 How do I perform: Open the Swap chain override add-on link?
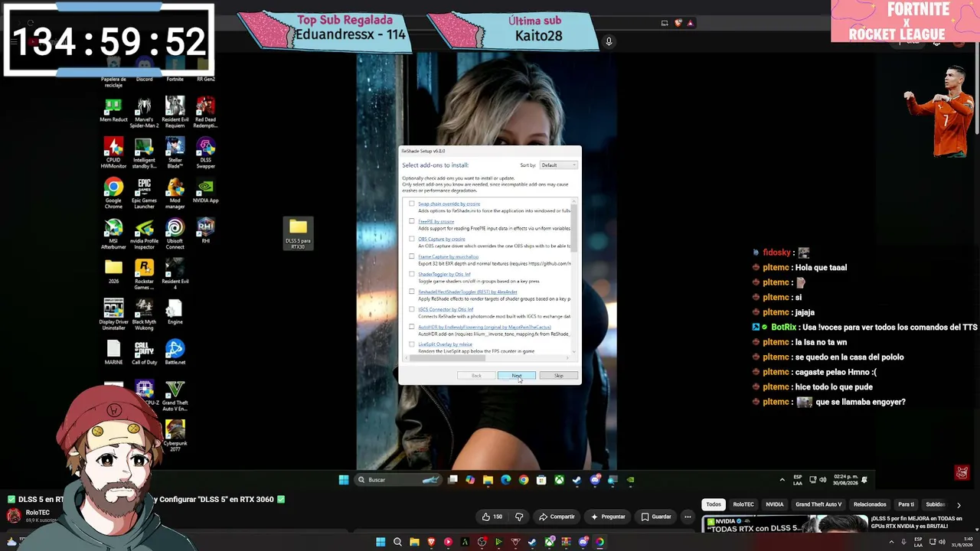pos(449,204)
